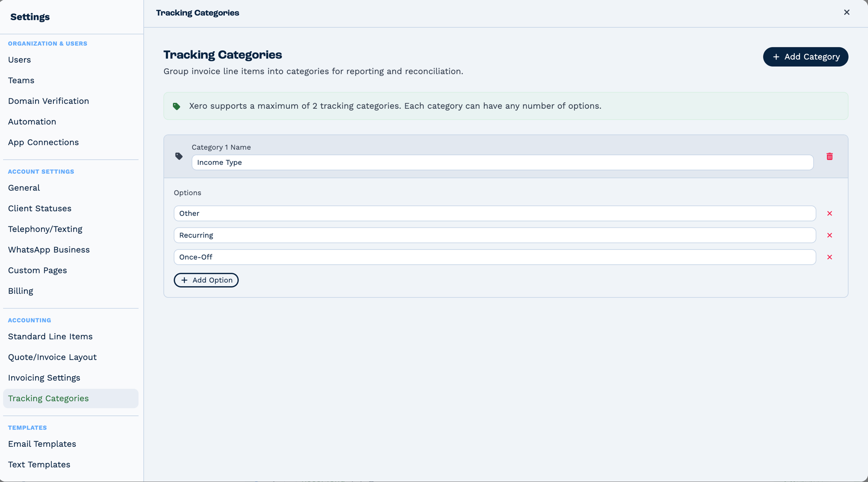
Task: Edit the Recurring option field
Action: [495, 235]
